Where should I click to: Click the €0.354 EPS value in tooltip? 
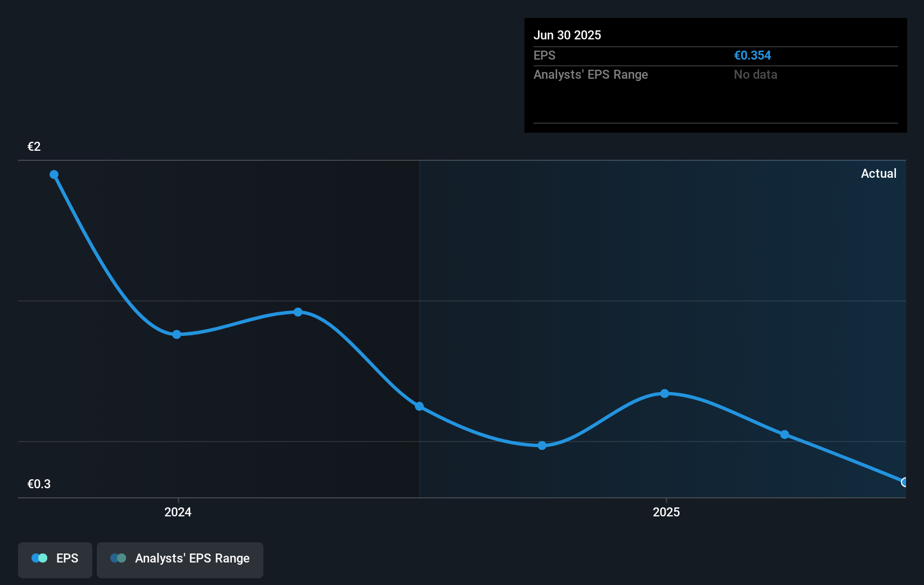point(752,55)
